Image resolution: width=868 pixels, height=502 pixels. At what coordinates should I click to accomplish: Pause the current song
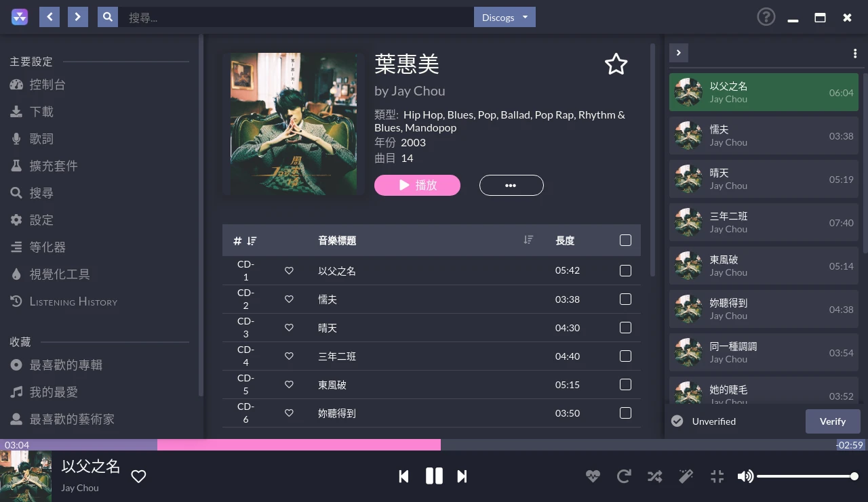pos(434,476)
